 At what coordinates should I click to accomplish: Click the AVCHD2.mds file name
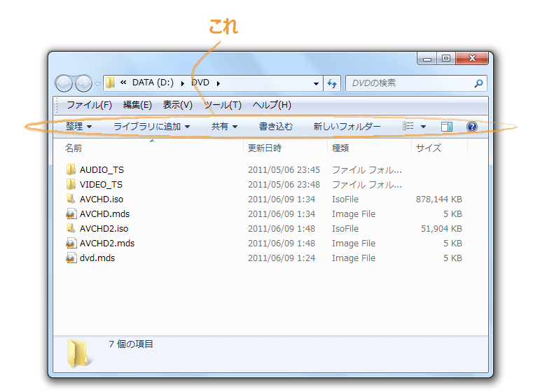107,244
